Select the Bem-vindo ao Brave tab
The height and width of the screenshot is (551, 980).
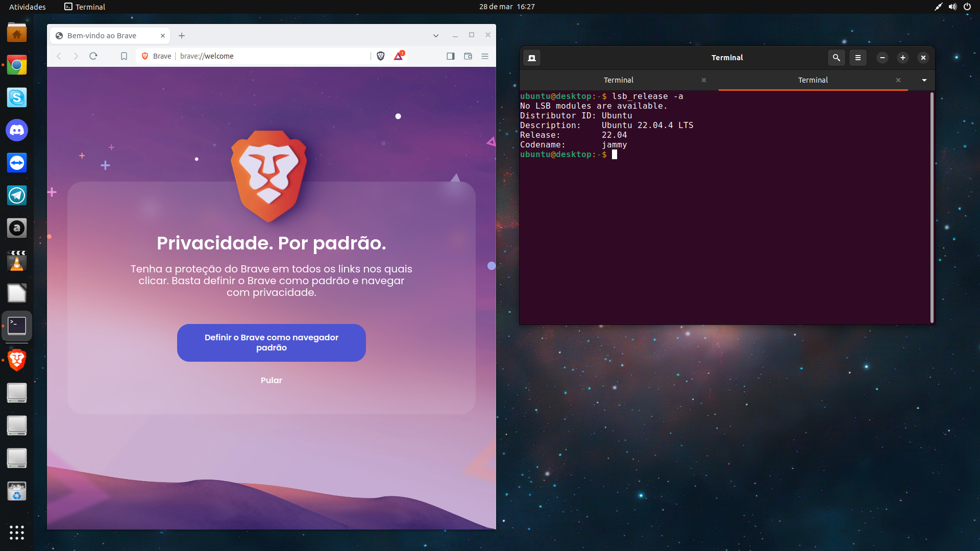109,36
